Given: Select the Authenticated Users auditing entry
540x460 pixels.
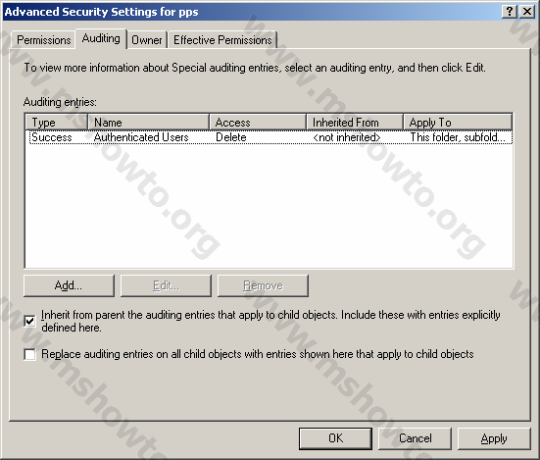Looking at the screenshot, I should (x=271, y=137).
